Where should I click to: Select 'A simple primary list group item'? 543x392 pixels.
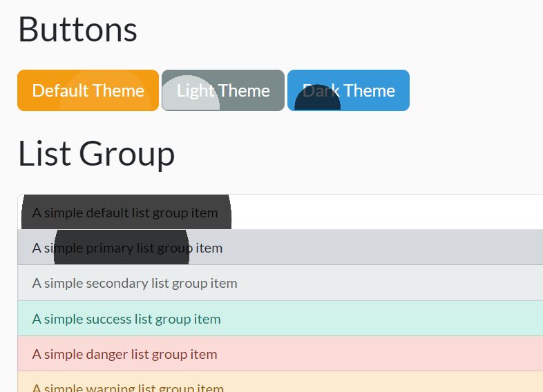tap(280, 247)
